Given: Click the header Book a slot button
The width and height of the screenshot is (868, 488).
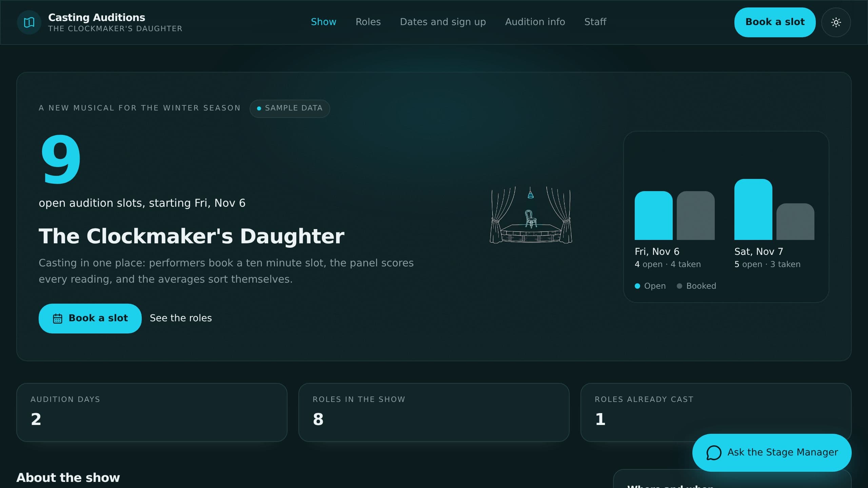Looking at the screenshot, I should 775,22.
